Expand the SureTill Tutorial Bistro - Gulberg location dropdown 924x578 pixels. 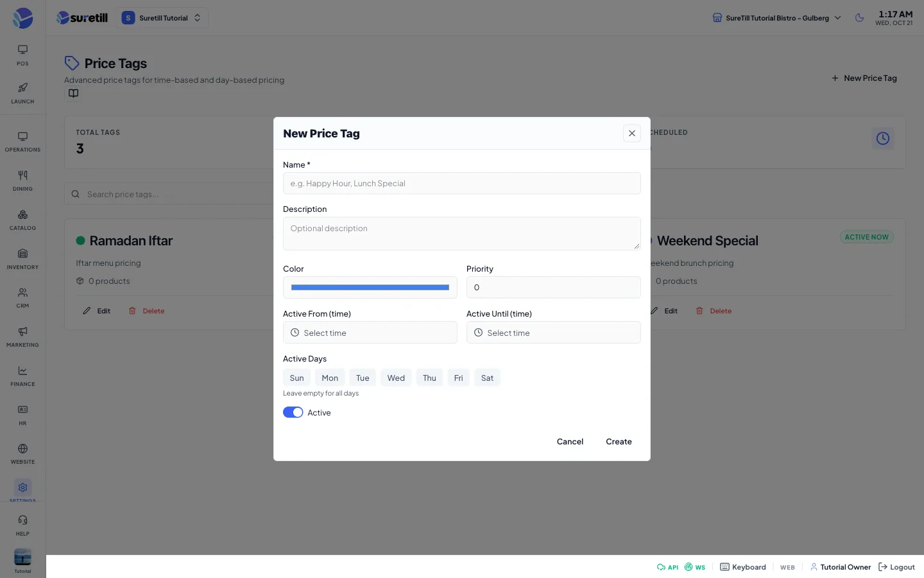[776, 18]
